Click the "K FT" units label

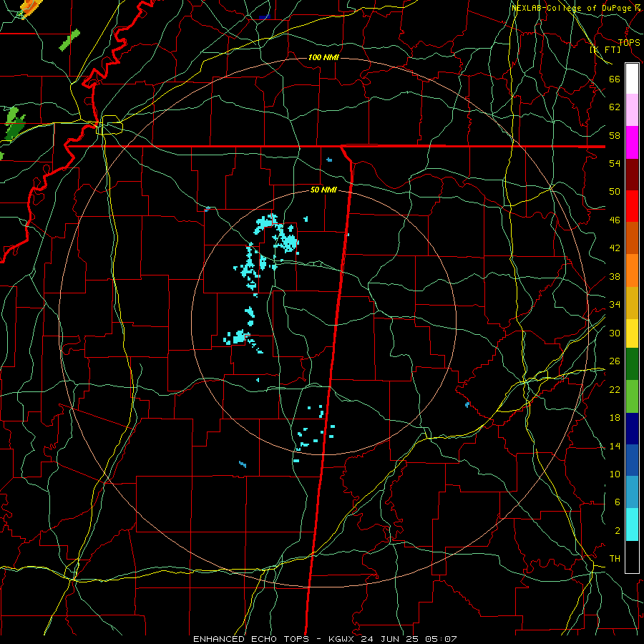[605, 49]
